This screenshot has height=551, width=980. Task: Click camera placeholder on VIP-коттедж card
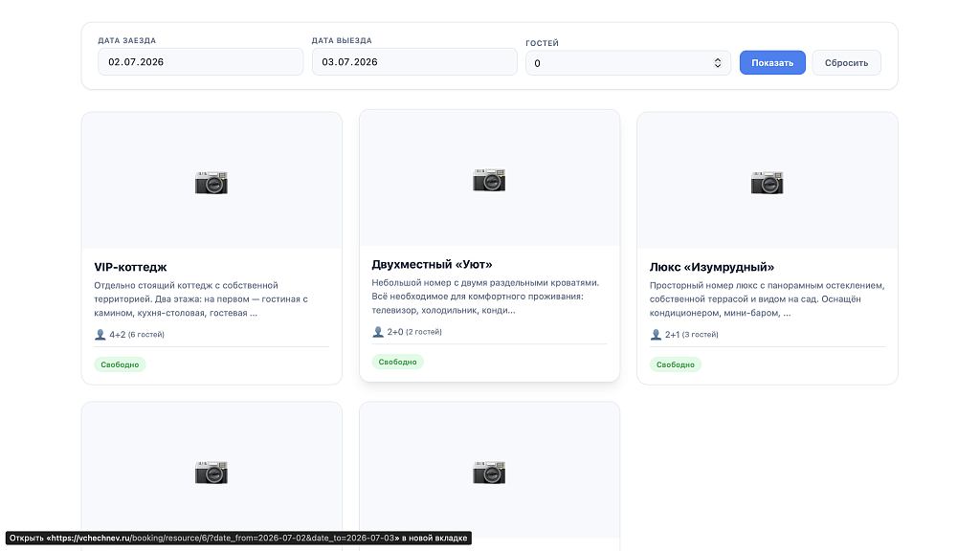[x=212, y=183]
